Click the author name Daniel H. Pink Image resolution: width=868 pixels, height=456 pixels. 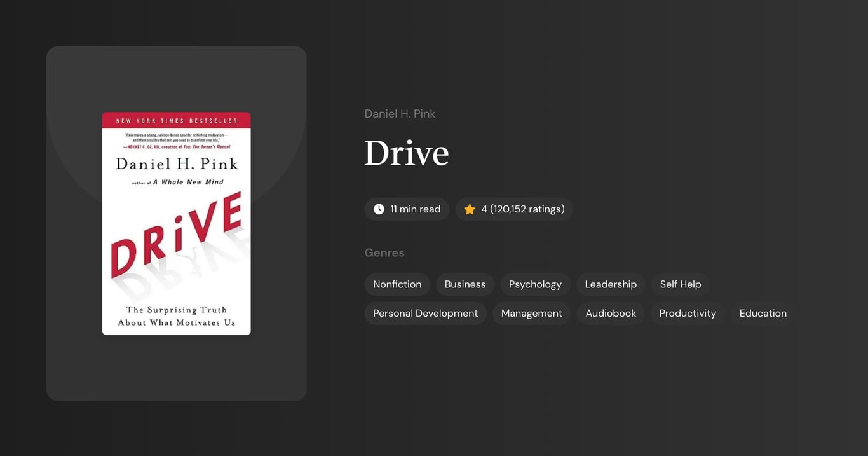400,114
